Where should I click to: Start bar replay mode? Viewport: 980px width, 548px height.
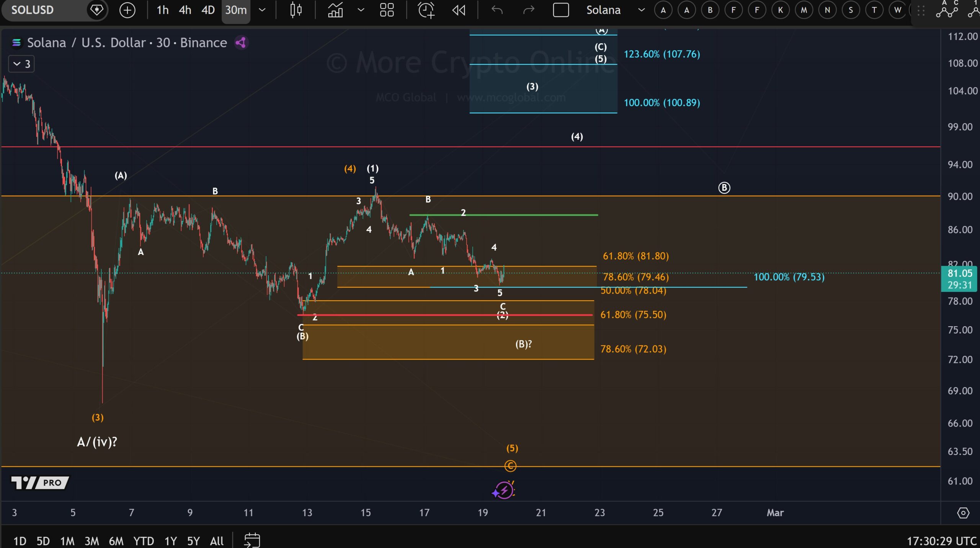click(x=459, y=10)
